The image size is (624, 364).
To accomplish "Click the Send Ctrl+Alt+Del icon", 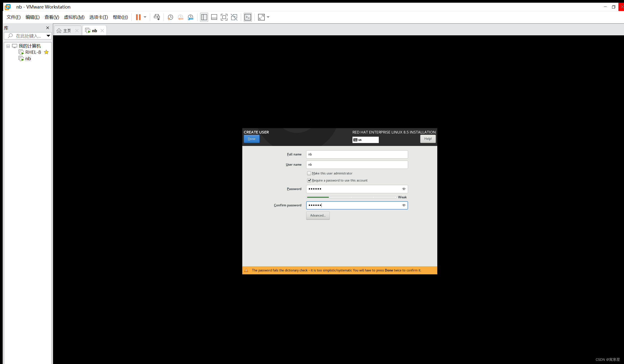I will tap(157, 17).
